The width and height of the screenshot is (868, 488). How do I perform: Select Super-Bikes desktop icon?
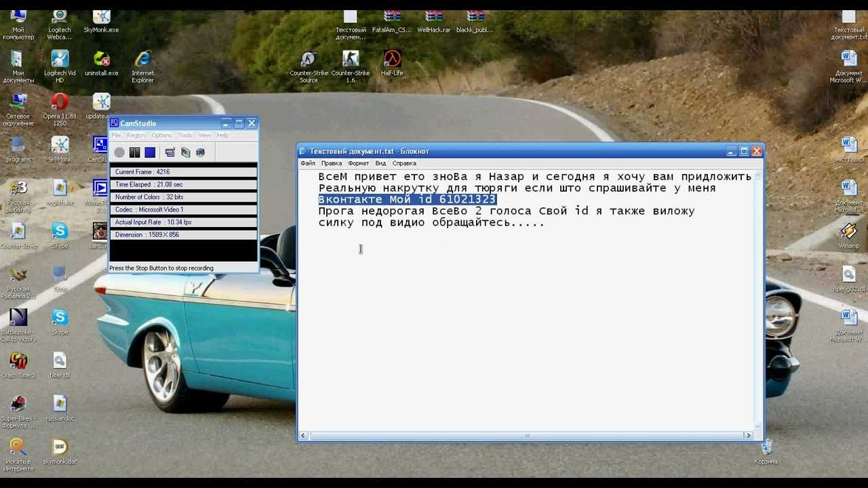tap(18, 412)
